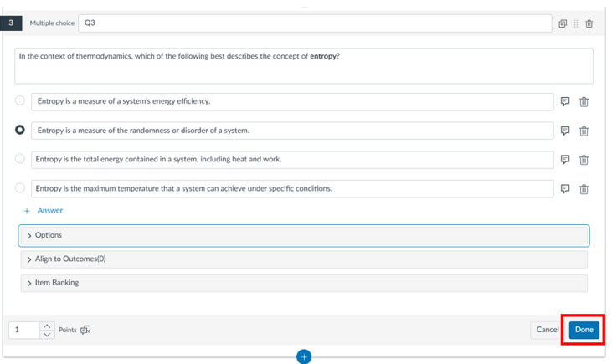Add feedback to the 'maximum temperature' answer
Screen dimensions: 612x364
[565, 189]
